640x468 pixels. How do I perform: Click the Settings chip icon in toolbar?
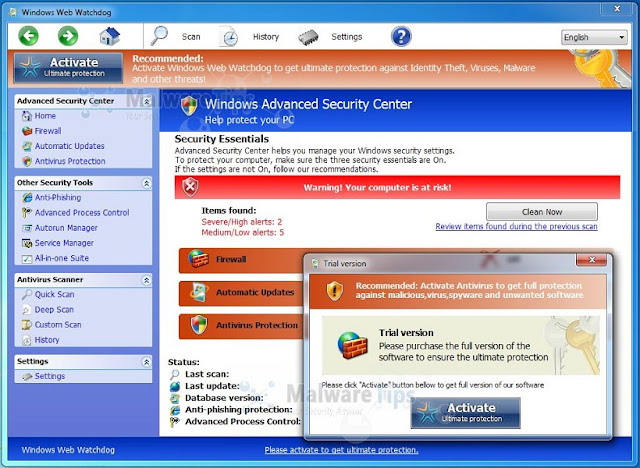click(309, 37)
